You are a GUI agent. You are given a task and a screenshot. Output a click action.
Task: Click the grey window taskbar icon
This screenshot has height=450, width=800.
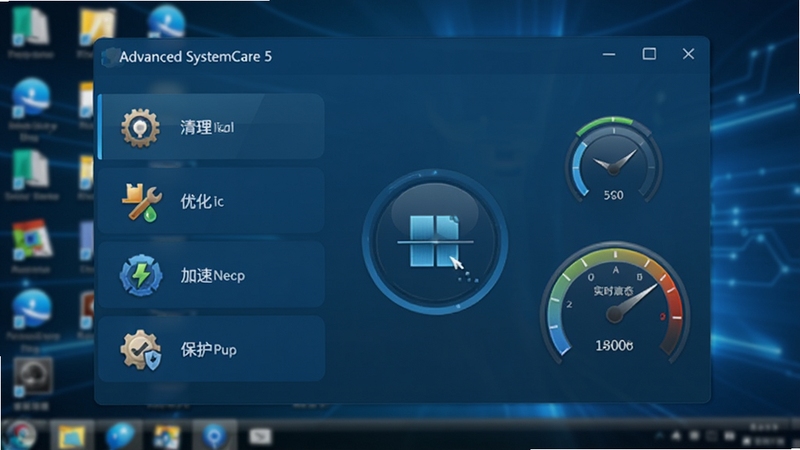coord(260,436)
